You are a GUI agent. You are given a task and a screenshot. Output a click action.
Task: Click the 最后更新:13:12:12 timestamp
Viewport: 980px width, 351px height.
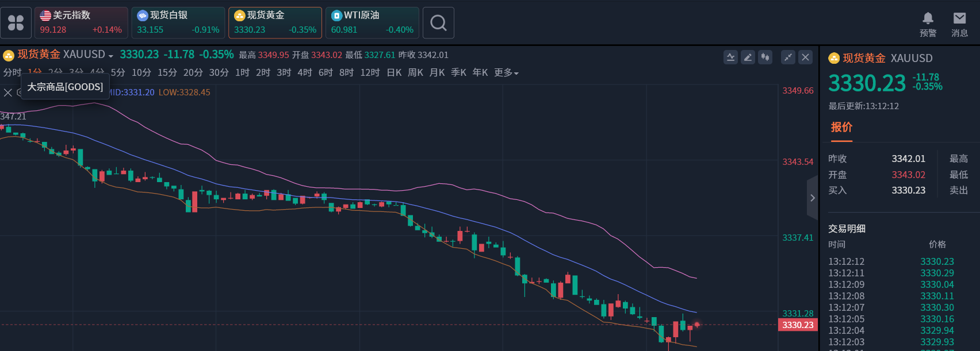(x=863, y=106)
